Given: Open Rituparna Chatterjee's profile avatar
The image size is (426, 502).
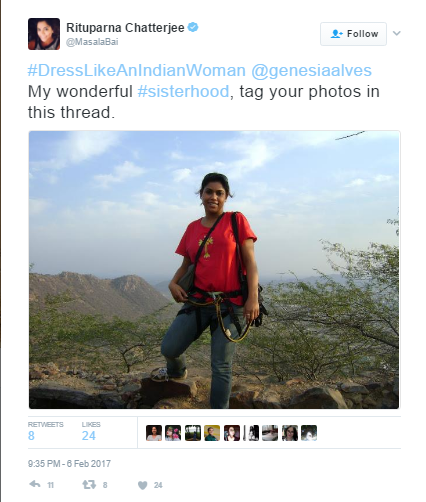Looking at the screenshot, I should (x=44, y=34).
